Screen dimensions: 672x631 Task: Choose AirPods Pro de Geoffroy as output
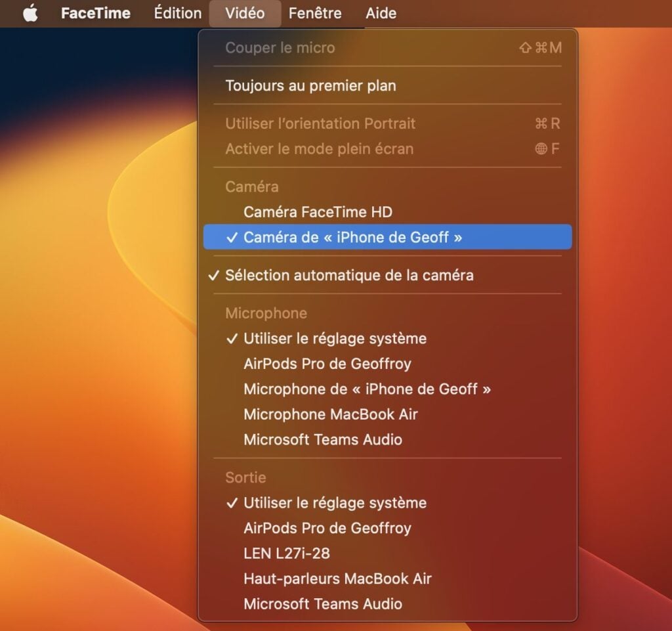[387, 528]
